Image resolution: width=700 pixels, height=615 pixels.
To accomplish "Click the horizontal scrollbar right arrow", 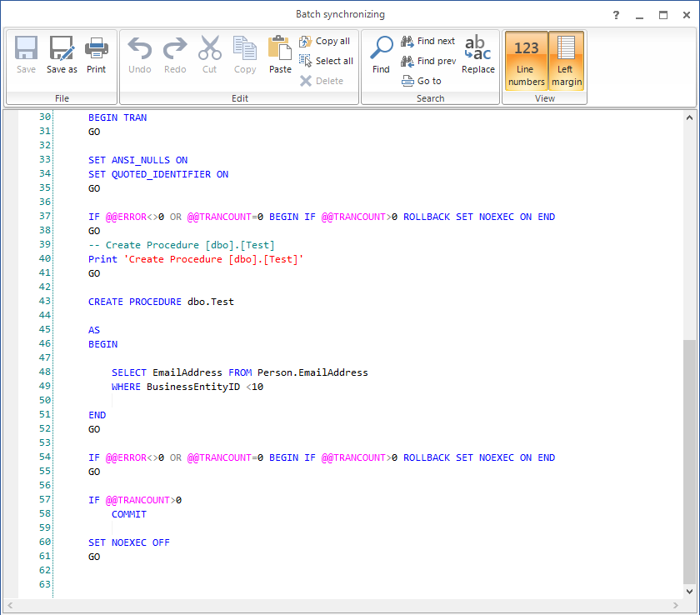I will pyautogui.click(x=676, y=606).
